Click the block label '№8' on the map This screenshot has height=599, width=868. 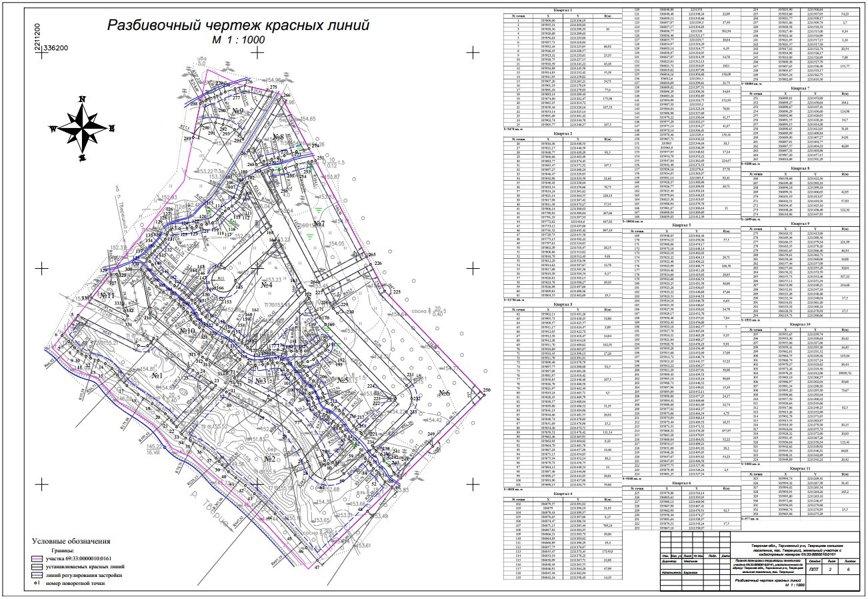(x=278, y=138)
